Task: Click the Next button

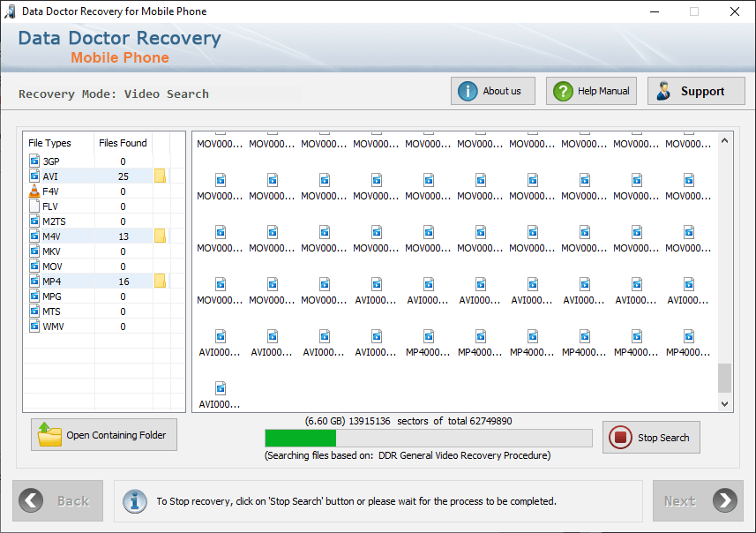Action: click(x=698, y=500)
